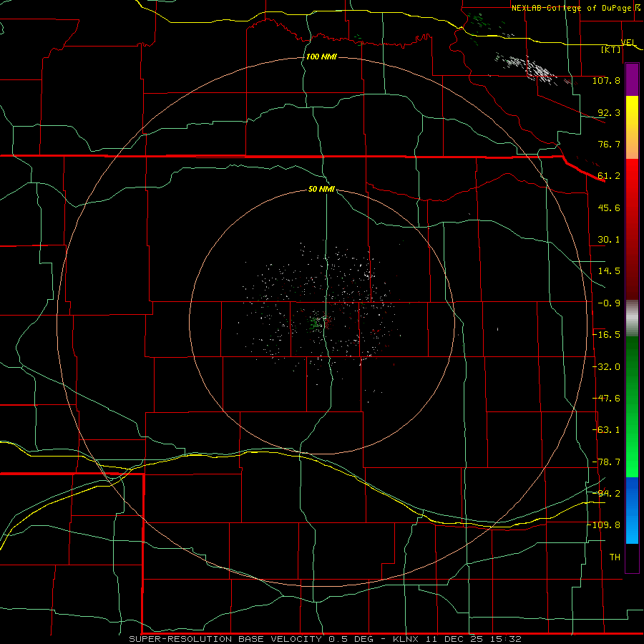Click the product title caption at bottom
644x644 pixels.
[x=326, y=639]
